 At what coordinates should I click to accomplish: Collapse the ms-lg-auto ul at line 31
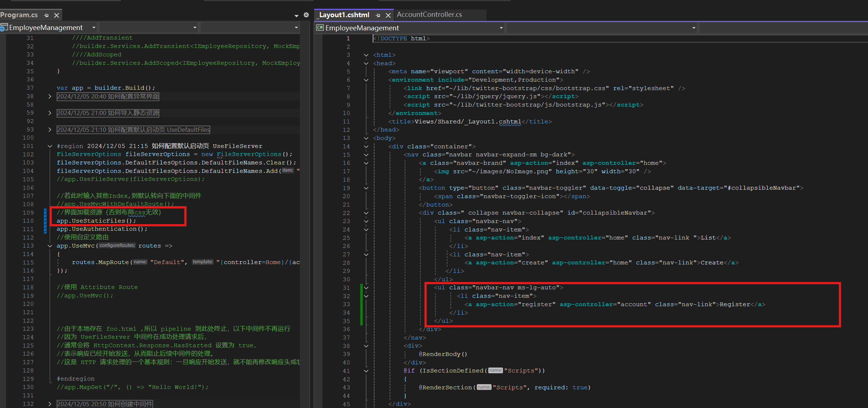point(366,288)
